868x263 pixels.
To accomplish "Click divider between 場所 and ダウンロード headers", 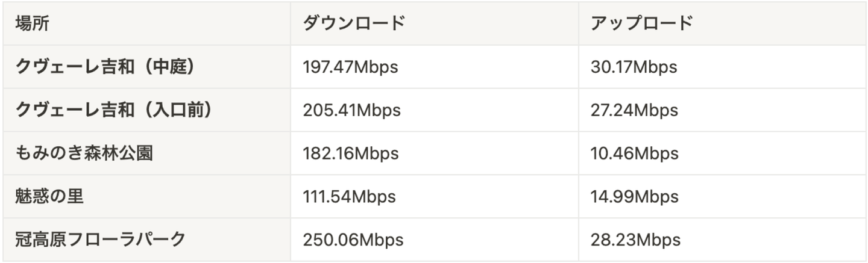I will [x=291, y=23].
